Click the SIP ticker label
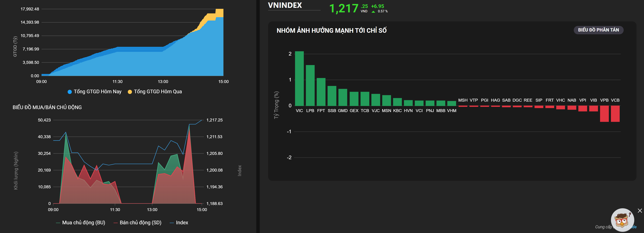The width and height of the screenshot is (644, 233). coord(539,100)
